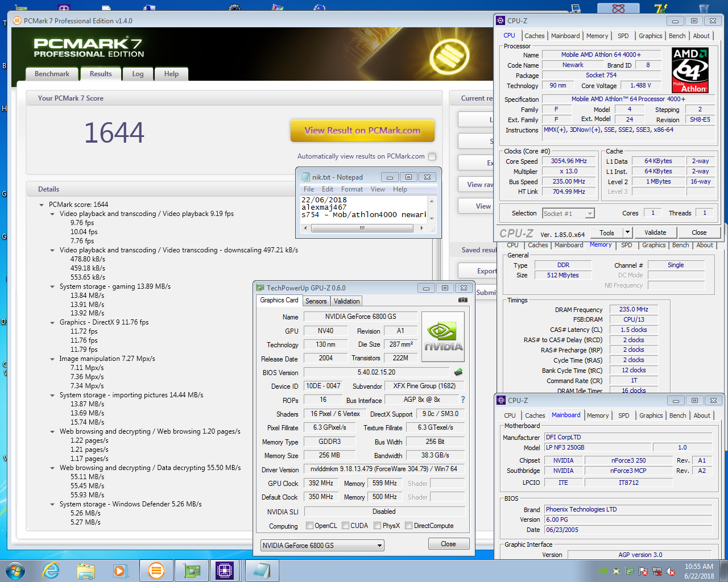Enable the CUDA checkbox
The image size is (728, 582).
coord(346,526)
